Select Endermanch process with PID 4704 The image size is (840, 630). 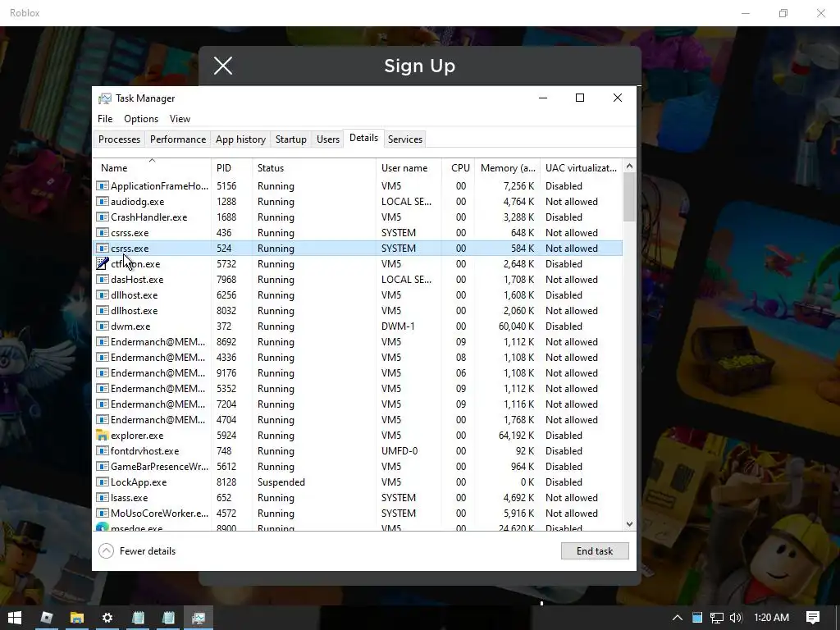click(x=358, y=419)
